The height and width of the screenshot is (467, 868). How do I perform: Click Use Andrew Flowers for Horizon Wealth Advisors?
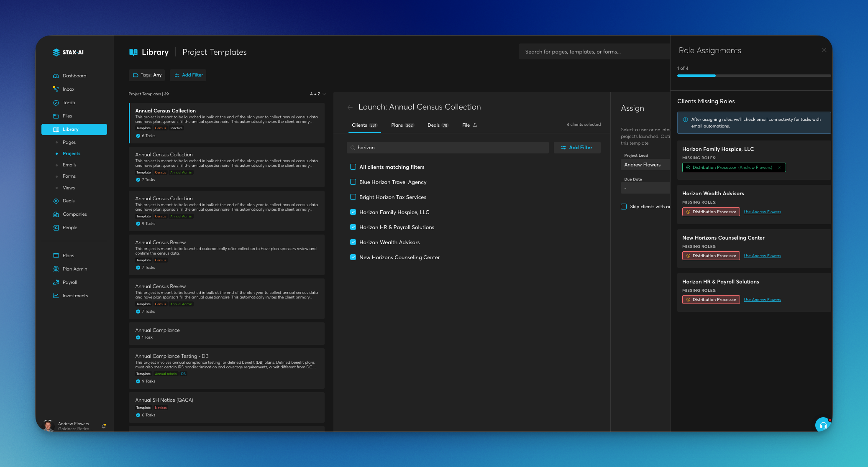[762, 212]
